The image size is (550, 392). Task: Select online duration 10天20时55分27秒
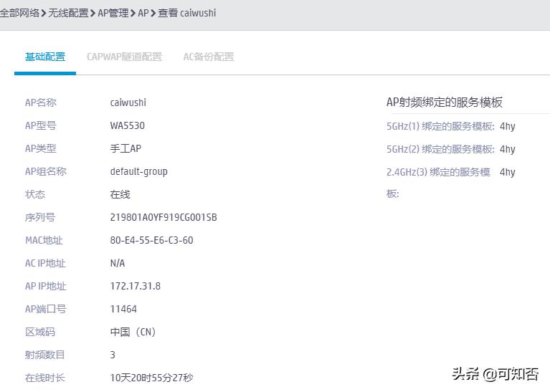click(151, 378)
